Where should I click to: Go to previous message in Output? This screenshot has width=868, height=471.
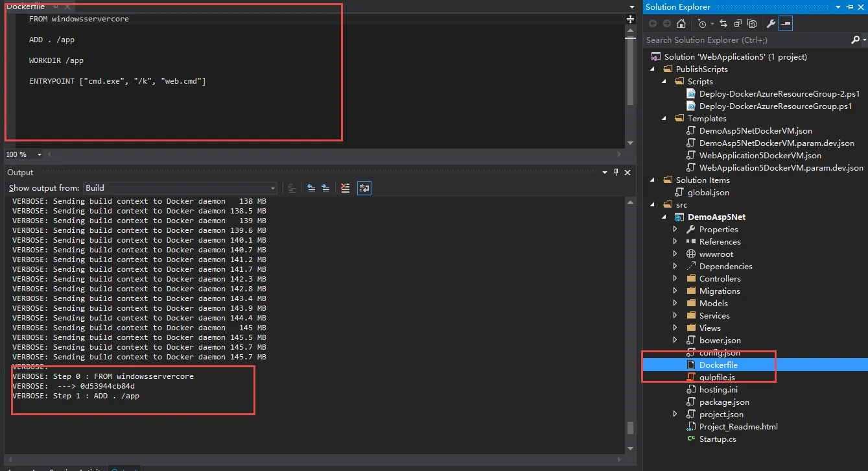tap(311, 188)
